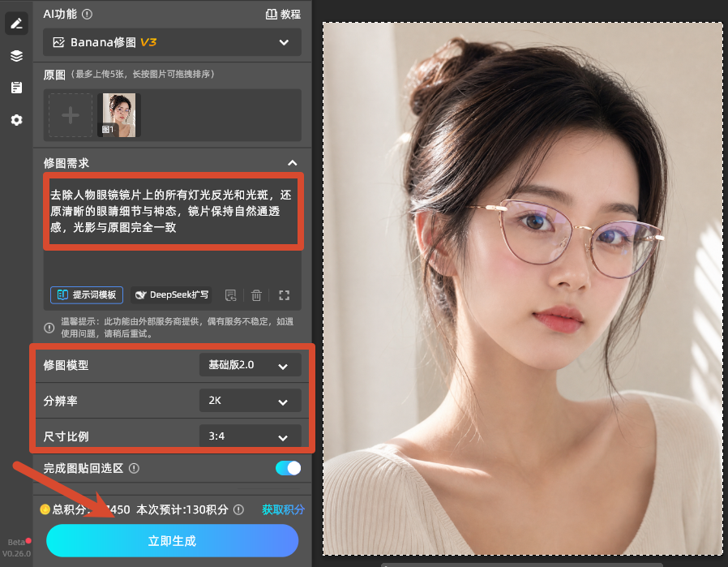The height and width of the screenshot is (567, 728).
Task: Collapse the 修图需求 section chevron
Action: [292, 163]
